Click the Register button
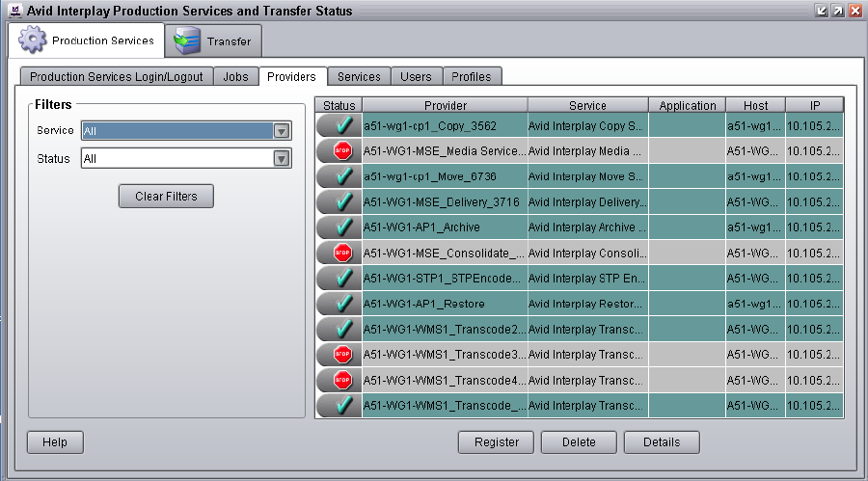868x481 pixels. click(x=496, y=442)
